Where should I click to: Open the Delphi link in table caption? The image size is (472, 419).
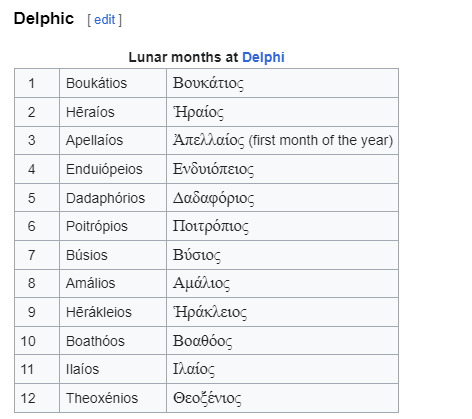pyautogui.click(x=263, y=57)
